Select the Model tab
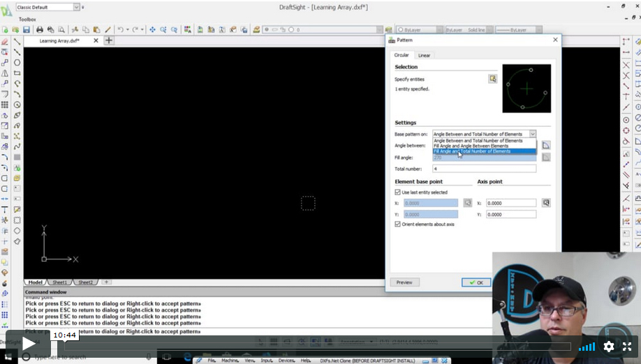Image resolution: width=641 pixels, height=364 pixels. point(36,282)
